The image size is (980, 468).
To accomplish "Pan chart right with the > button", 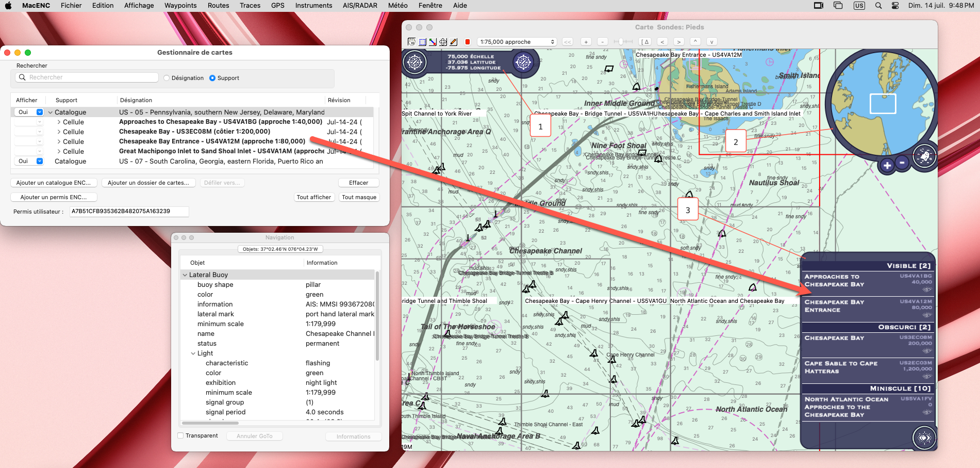I will (x=679, y=42).
